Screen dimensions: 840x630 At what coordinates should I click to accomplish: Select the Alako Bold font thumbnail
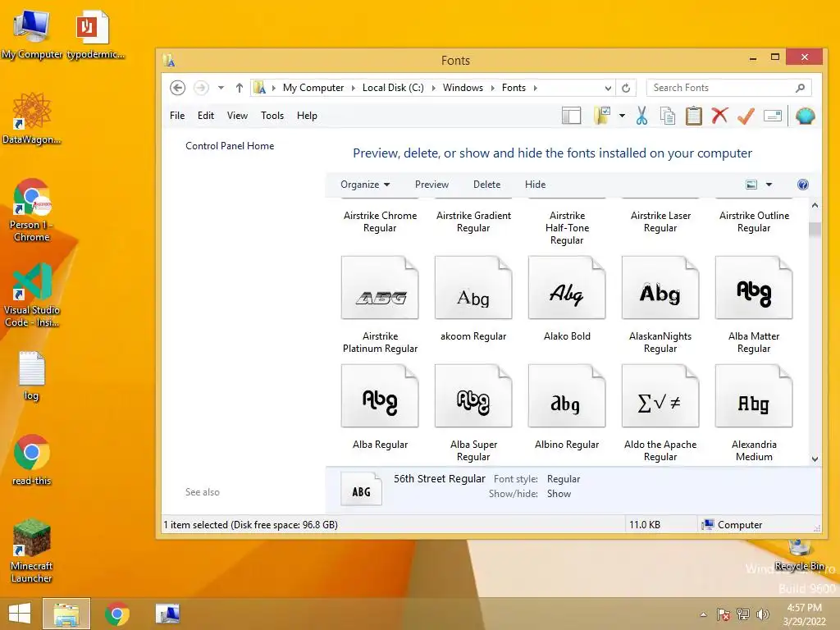[x=567, y=288]
